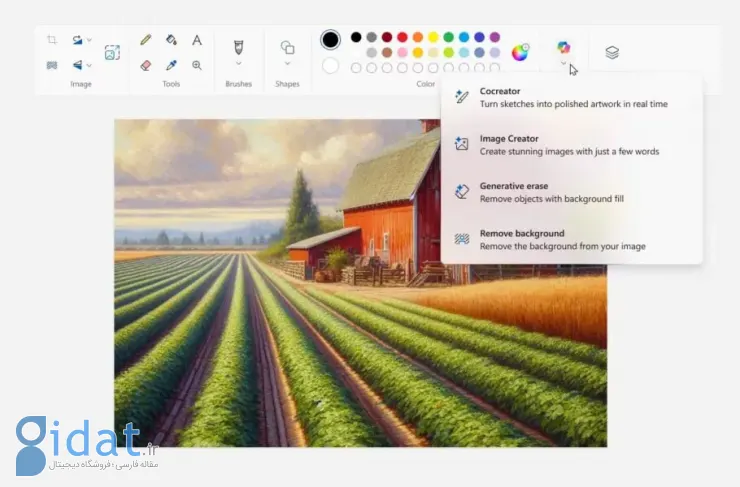Choose Generative erase from the menu
Viewport: 740px width, 487px height.
[571, 192]
